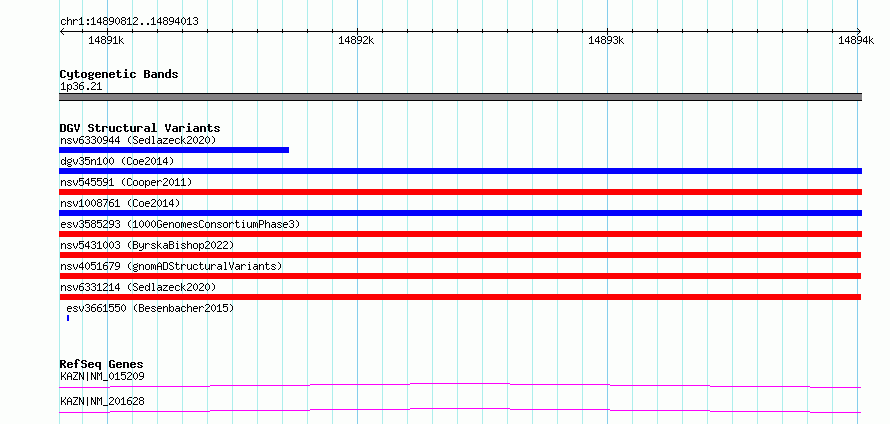This screenshot has height=424, width=890.
Task: Click the red nsv5431003 variant bar
Action: (x=460, y=255)
